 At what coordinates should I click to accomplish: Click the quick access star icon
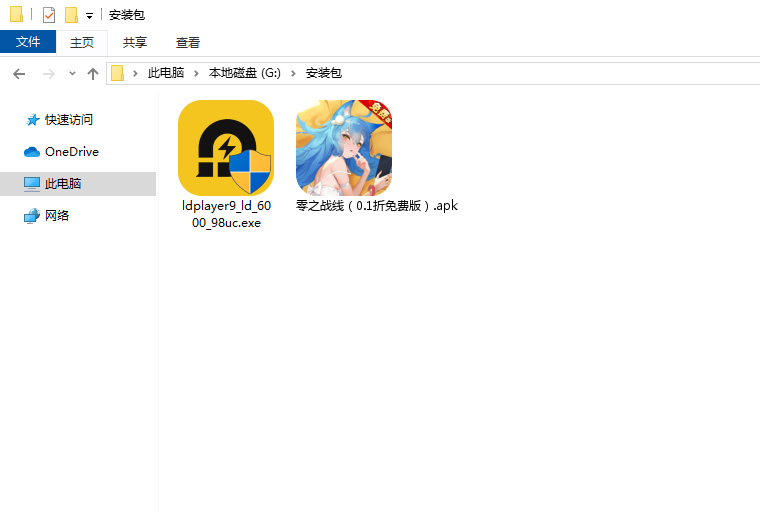32,120
